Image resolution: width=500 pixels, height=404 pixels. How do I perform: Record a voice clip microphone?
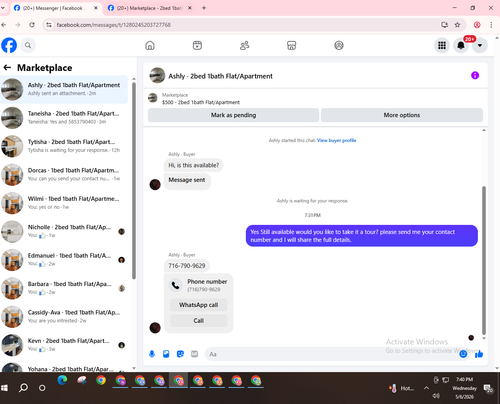tap(152, 354)
